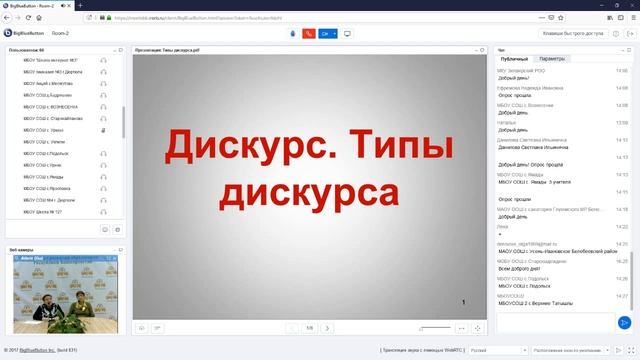Image resolution: width=640 pixels, height=360 pixels.
Task: Open the browser home page
Action: tap(39, 18)
